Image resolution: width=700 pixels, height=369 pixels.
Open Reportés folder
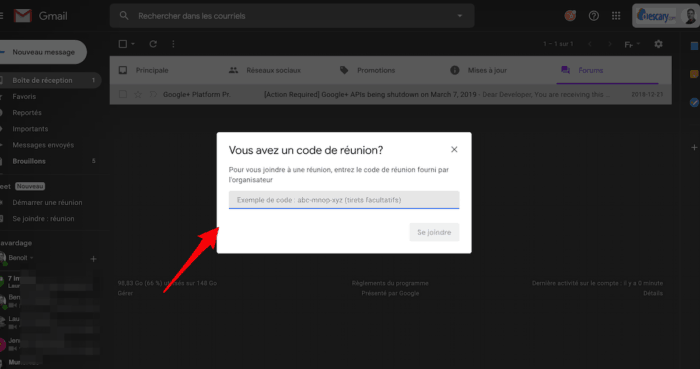(27, 112)
